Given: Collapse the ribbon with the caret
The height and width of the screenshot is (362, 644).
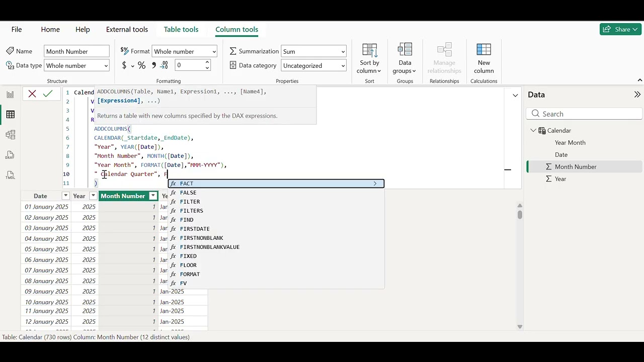Looking at the screenshot, I should 640,80.
